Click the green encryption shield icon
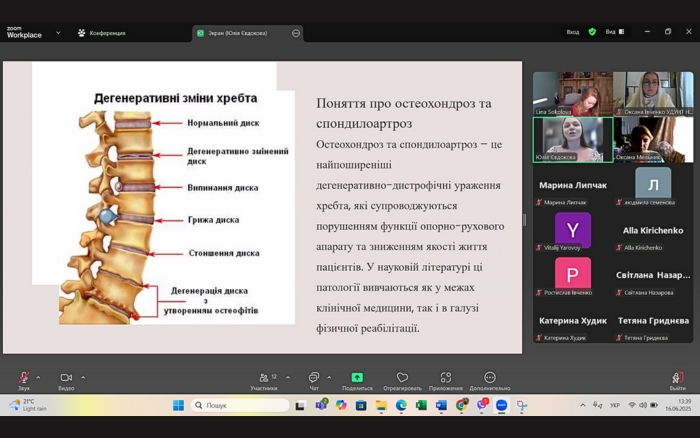Image resolution: width=700 pixels, height=438 pixels. coord(592,32)
